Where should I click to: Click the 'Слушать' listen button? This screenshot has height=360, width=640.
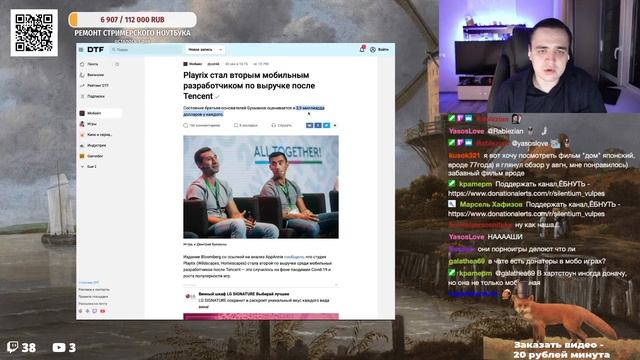282,125
